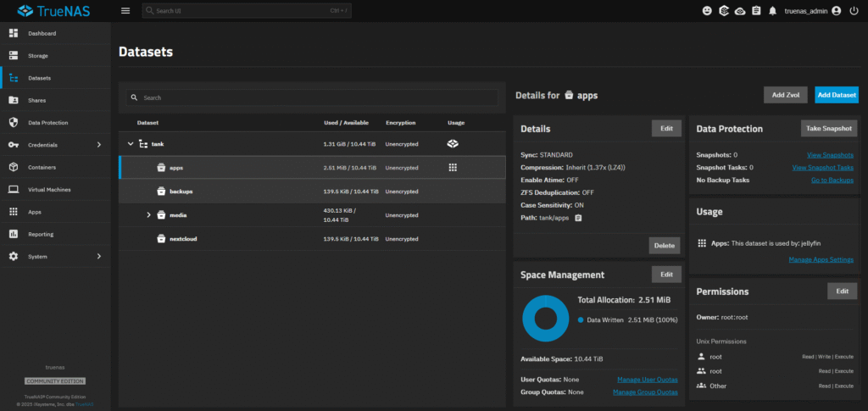Click the feedback smiley face icon
868x411 pixels.
[x=708, y=11]
